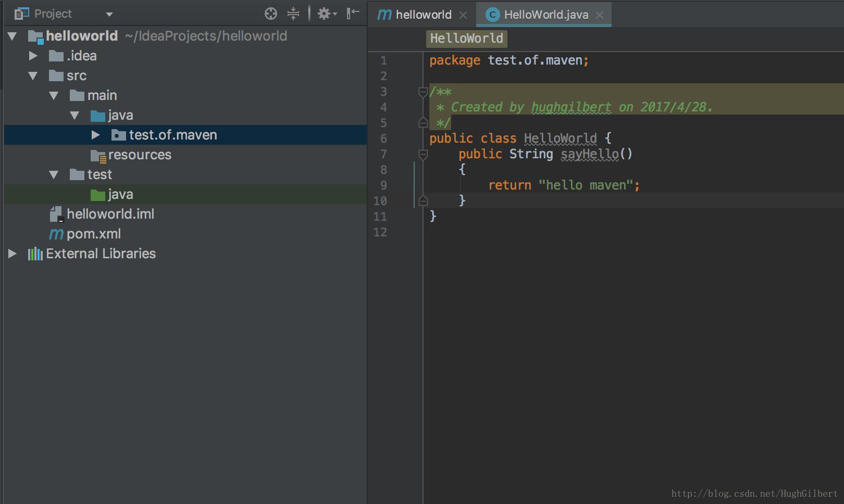Click the Project panel title label

53,14
